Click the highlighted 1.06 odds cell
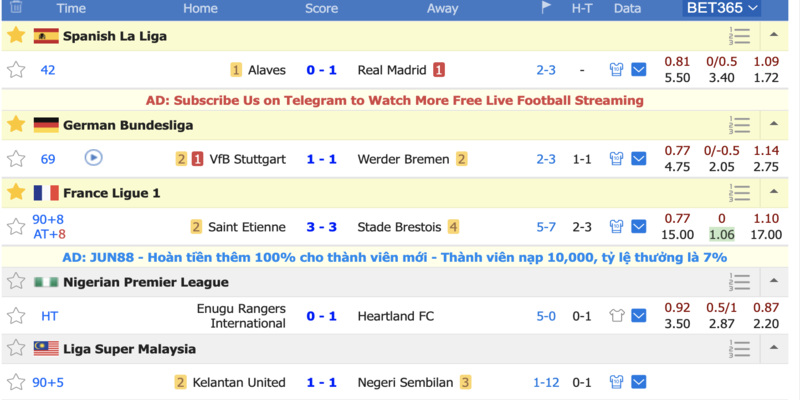 [x=722, y=235]
